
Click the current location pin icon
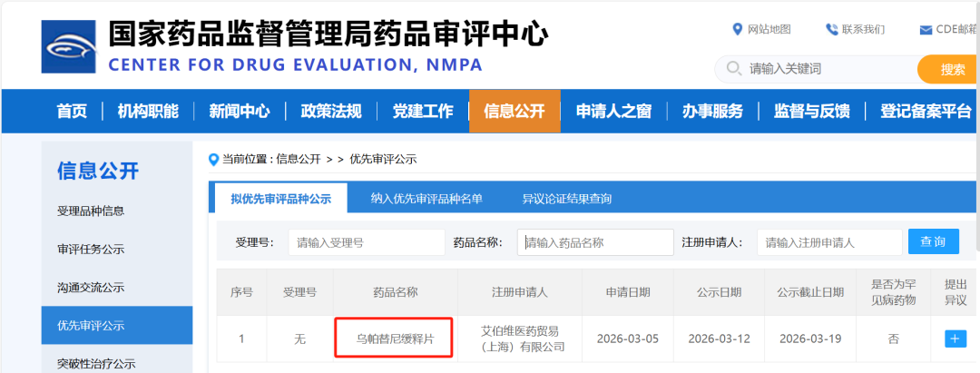pyautogui.click(x=214, y=160)
